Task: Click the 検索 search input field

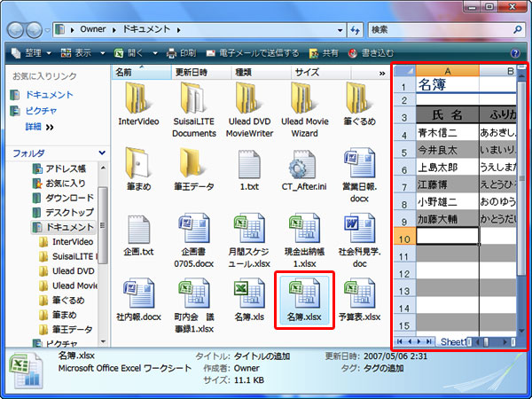Action: point(440,30)
